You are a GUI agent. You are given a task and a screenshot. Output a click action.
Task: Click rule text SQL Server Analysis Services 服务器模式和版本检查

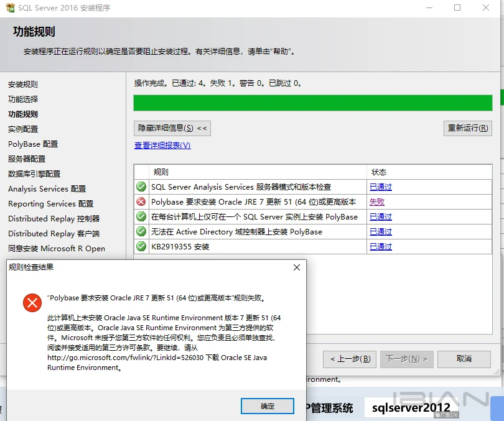tap(241, 187)
